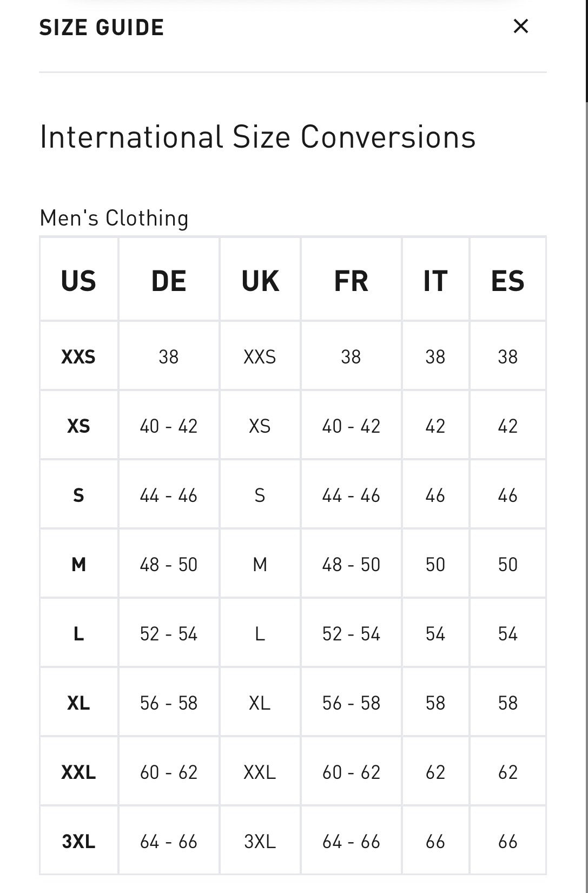This screenshot has width=588, height=893.
Task: Click the SIZE GUIDE header text
Action: point(102,28)
